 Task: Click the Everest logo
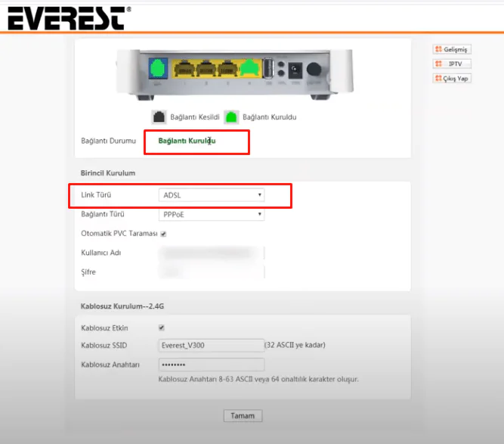(69, 18)
